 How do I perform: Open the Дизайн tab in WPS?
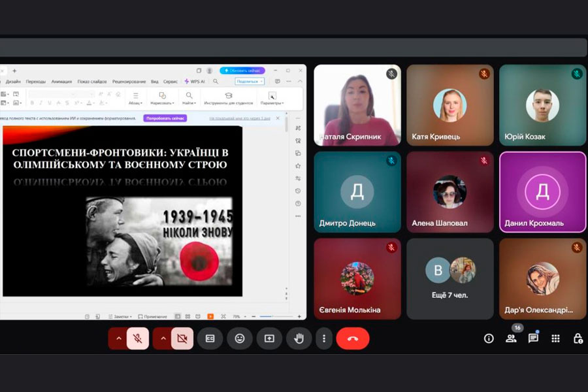tap(13, 82)
